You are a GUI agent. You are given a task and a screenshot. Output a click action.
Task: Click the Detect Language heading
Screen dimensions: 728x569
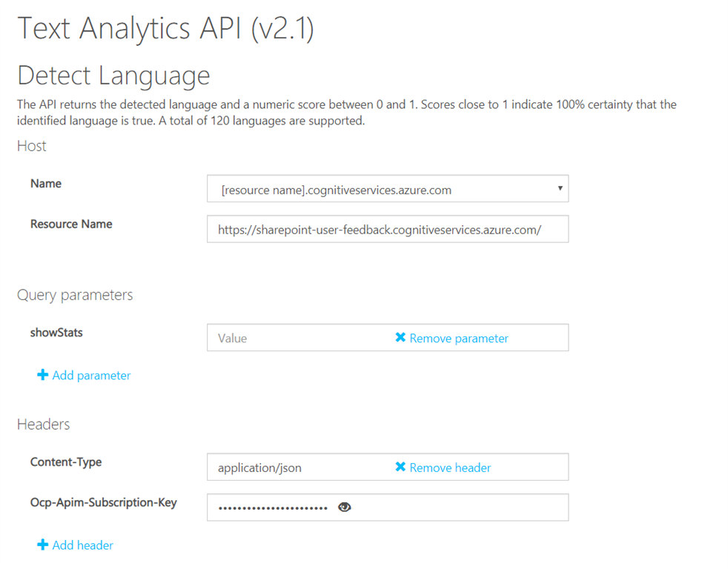coord(113,75)
